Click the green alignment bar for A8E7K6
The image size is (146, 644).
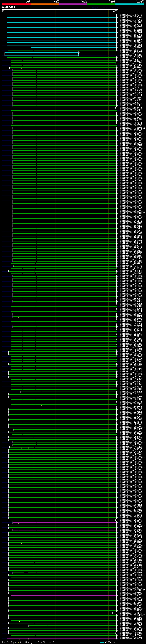(x=69, y=392)
